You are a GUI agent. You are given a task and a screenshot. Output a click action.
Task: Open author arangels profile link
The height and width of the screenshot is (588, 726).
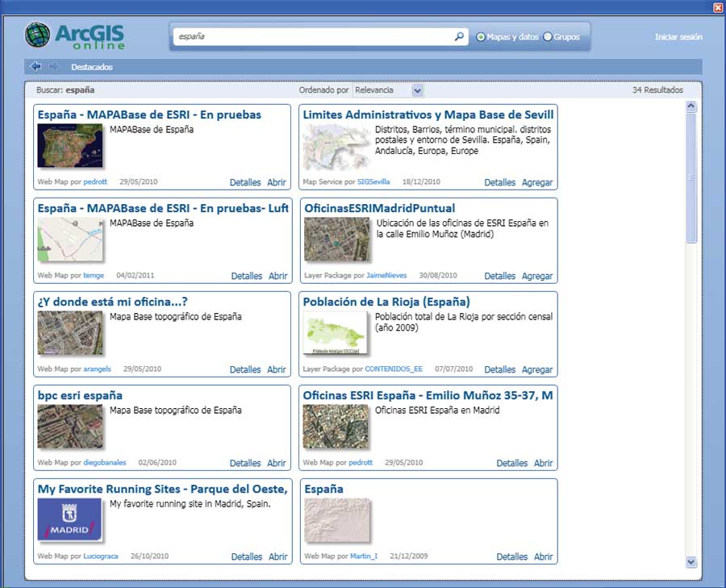[x=98, y=369]
